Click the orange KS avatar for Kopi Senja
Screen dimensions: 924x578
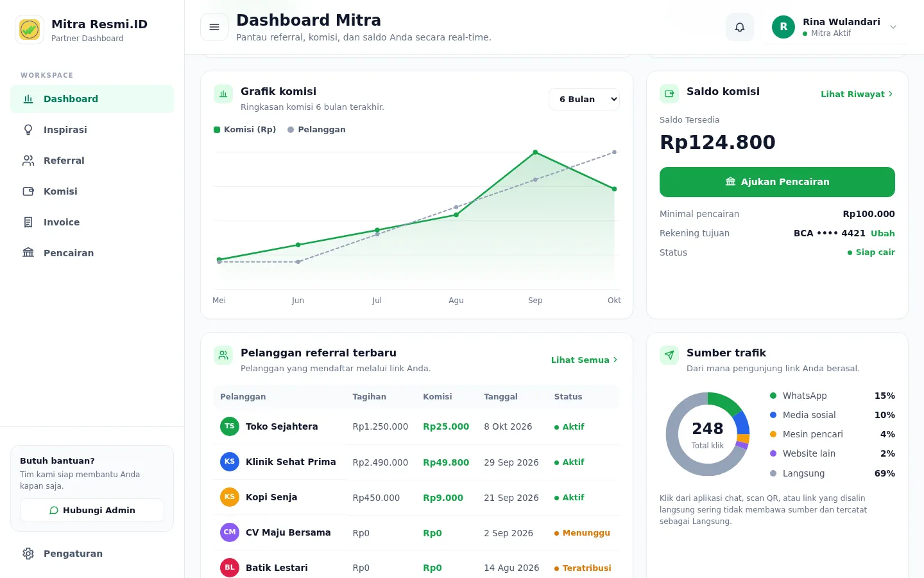coord(230,497)
